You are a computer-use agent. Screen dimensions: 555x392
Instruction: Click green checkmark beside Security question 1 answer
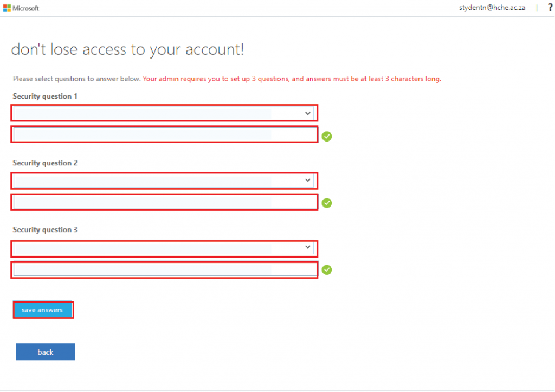pyautogui.click(x=327, y=136)
